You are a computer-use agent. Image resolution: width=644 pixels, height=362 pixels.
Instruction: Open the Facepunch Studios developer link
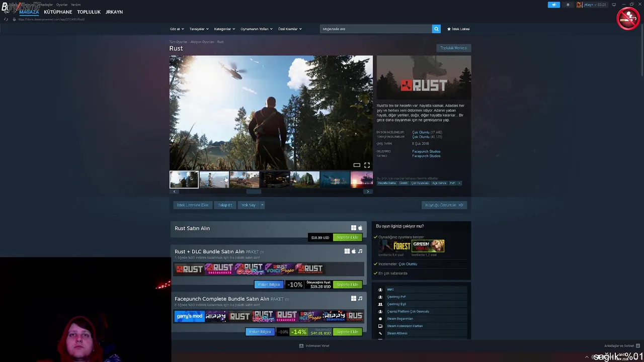point(426,151)
